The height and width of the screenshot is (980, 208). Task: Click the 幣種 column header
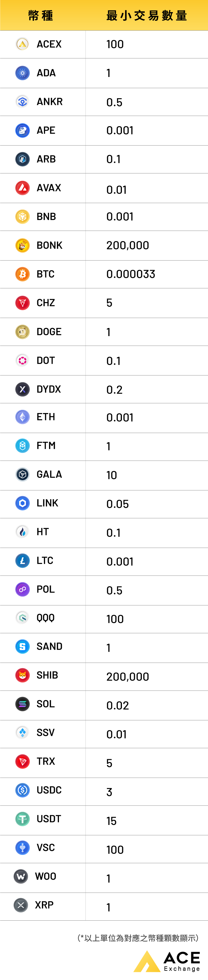41,16
